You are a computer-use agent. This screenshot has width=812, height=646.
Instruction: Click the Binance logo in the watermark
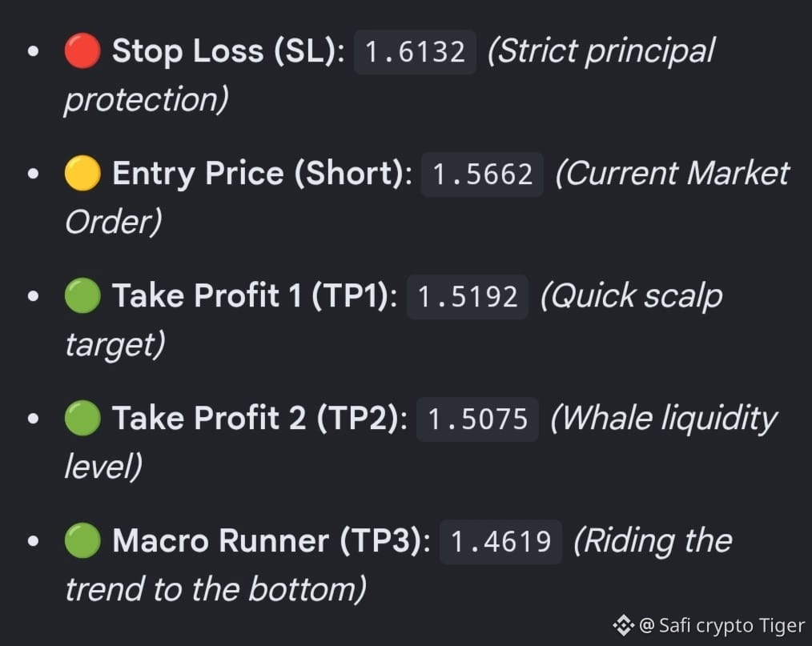624,625
